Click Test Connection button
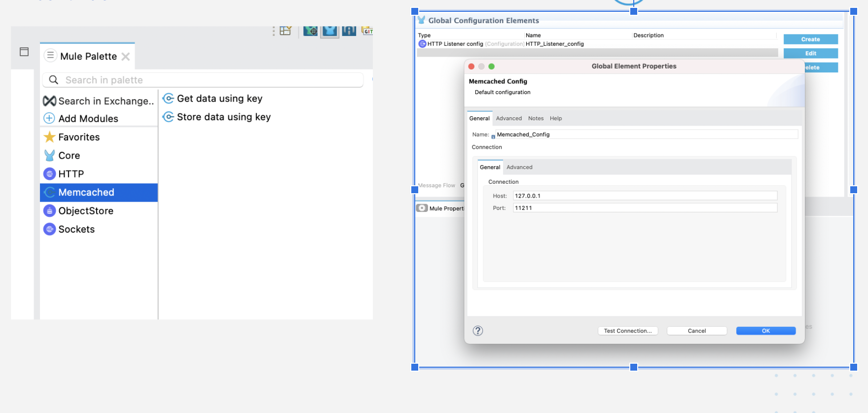868x413 pixels. 628,331
